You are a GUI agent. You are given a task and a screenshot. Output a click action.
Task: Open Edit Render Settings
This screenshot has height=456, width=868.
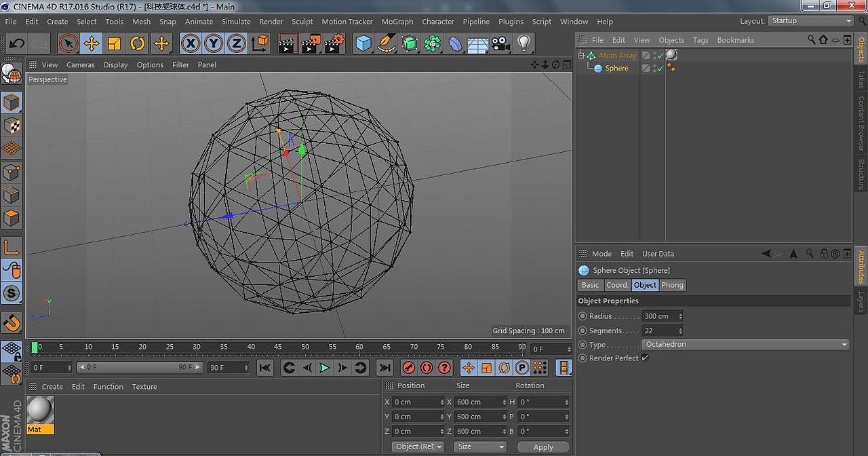point(332,43)
